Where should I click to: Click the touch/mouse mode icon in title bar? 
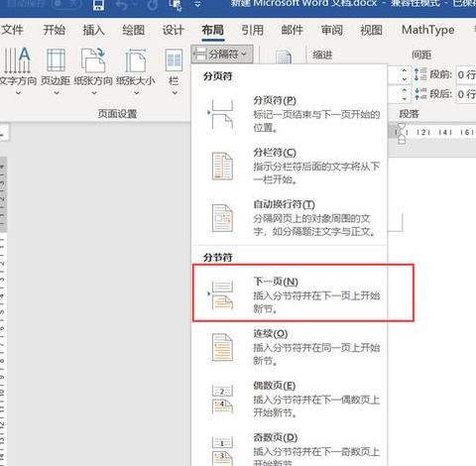pyautogui.click(x=175, y=5)
